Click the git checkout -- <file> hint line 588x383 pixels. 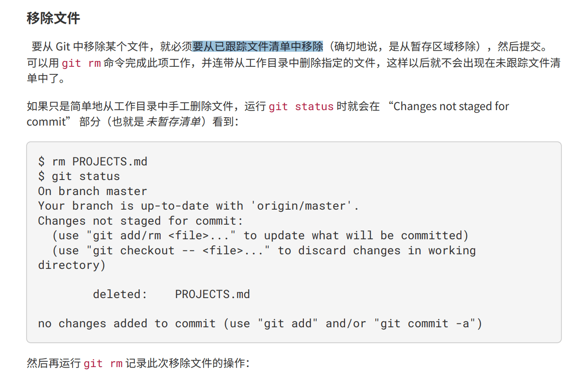264,250
